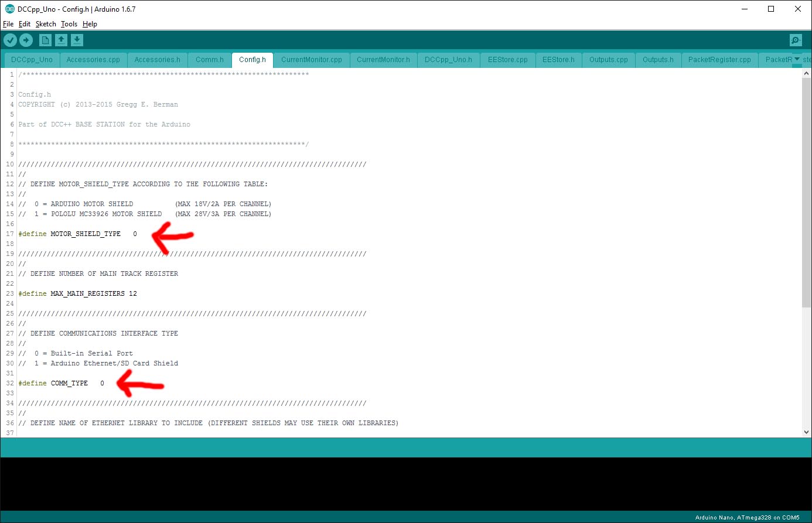Maximize the Arduino IDE window

pos(771,9)
